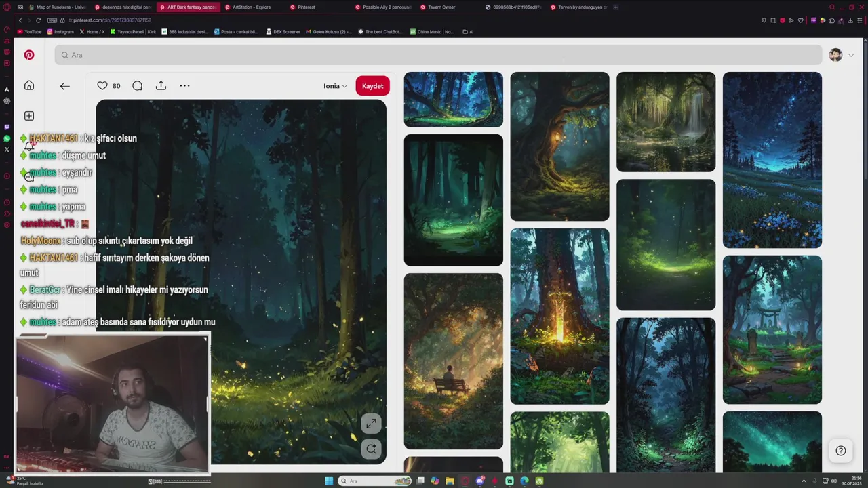
Task: Open the China Music bookmark
Action: pyautogui.click(x=432, y=32)
